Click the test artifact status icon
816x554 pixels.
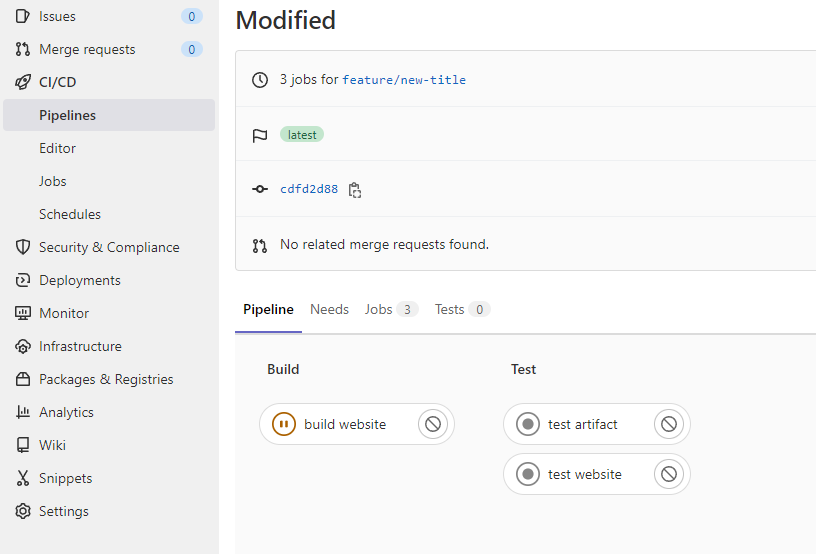coord(528,424)
